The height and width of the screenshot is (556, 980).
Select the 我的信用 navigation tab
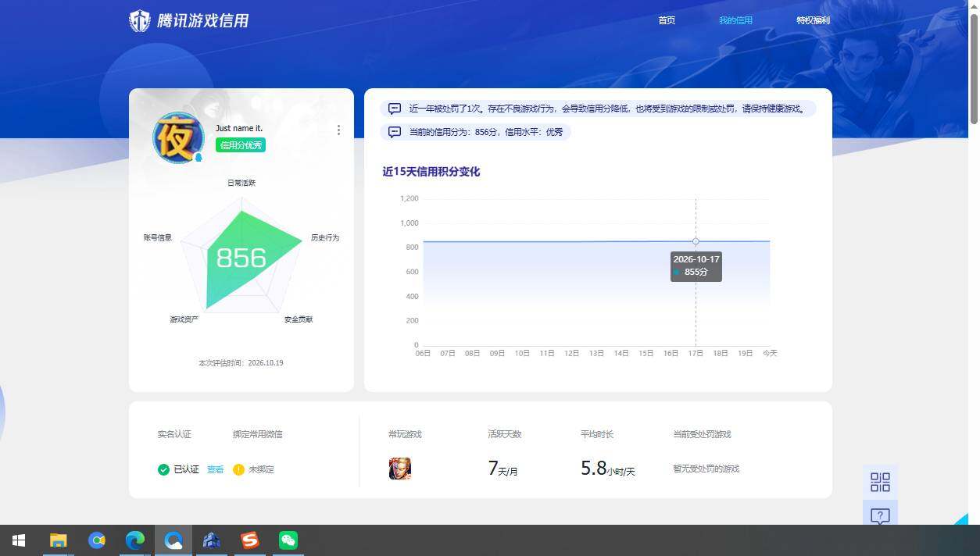(735, 20)
